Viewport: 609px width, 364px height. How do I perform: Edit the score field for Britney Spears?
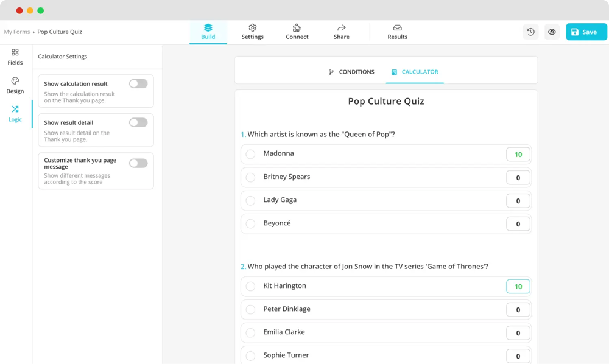click(518, 178)
